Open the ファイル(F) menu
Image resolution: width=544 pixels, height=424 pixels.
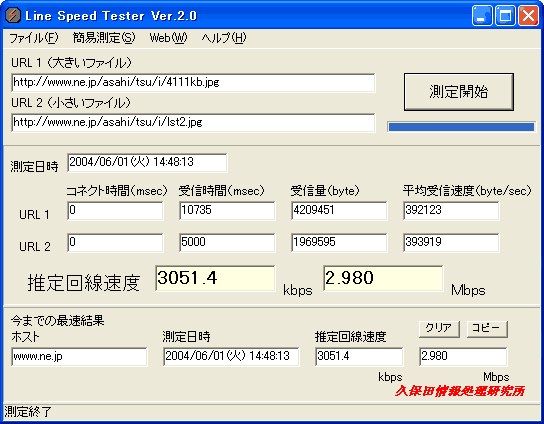point(34,38)
